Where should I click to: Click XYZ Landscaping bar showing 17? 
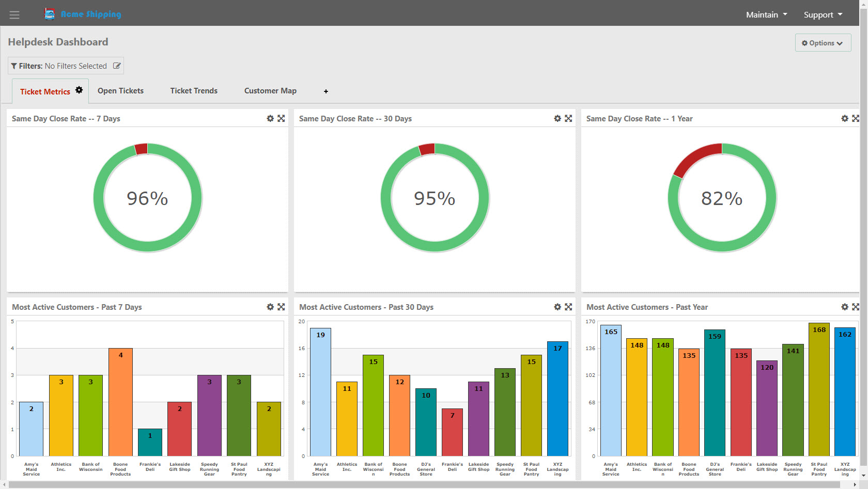(x=558, y=399)
